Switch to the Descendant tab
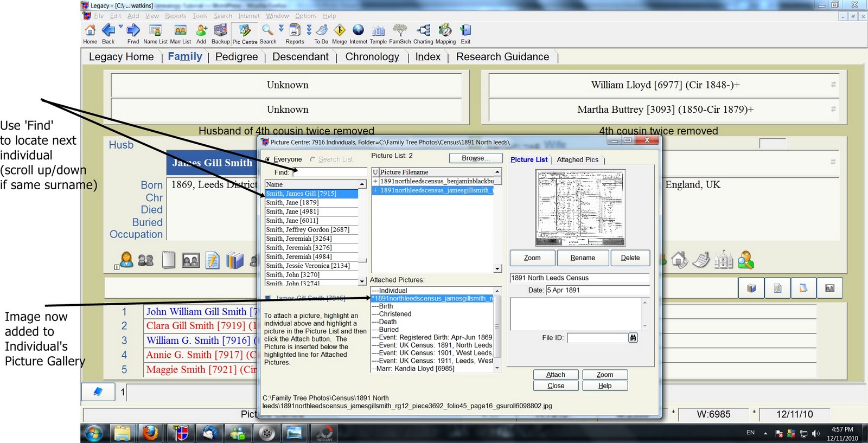 click(301, 57)
